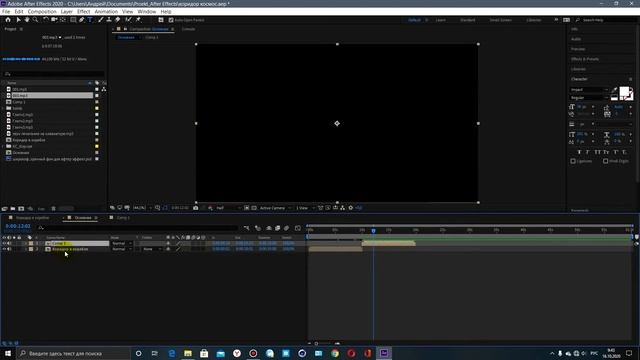Select the Clone Stamp tool
Image resolution: width=640 pixels, height=360 pixels.
109,20
